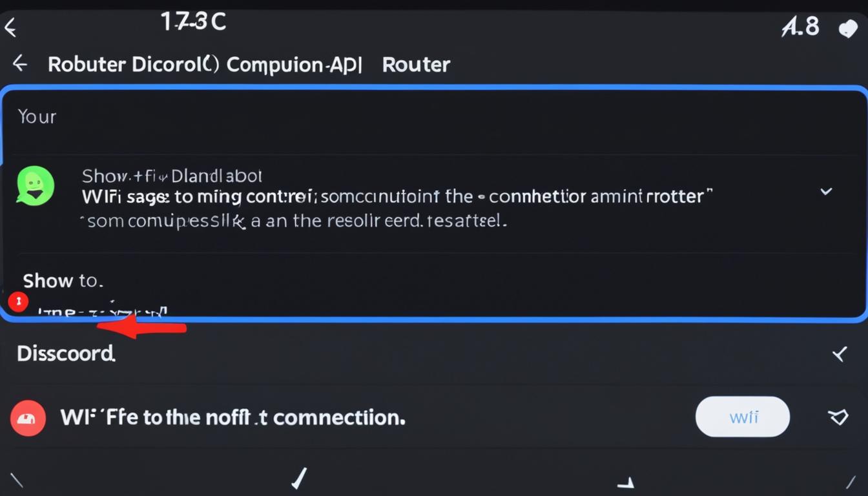The width and height of the screenshot is (868, 496).
Task: Switch to the Router tab
Action: tap(416, 64)
